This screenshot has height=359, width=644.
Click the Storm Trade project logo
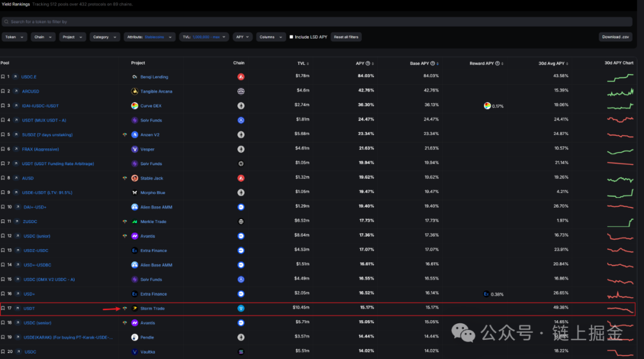click(x=134, y=308)
